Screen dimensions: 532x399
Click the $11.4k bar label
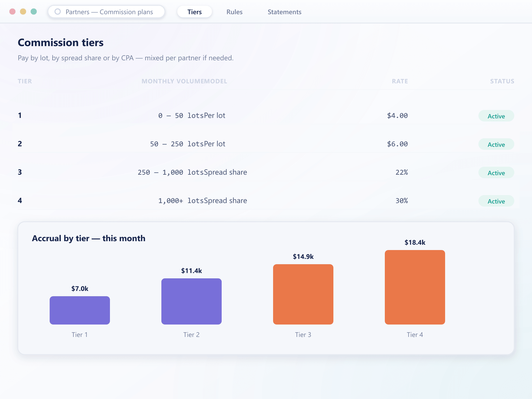tap(192, 271)
